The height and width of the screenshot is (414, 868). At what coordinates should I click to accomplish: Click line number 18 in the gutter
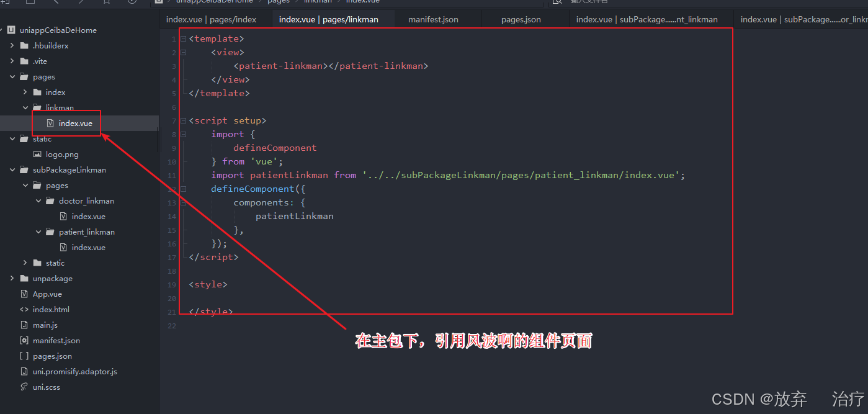coord(172,271)
